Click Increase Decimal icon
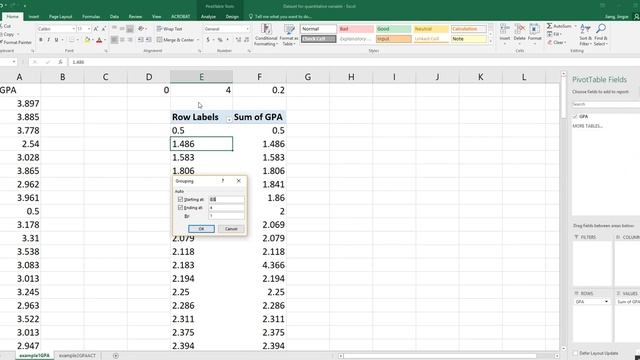The width and height of the screenshot is (640, 360). click(x=238, y=40)
